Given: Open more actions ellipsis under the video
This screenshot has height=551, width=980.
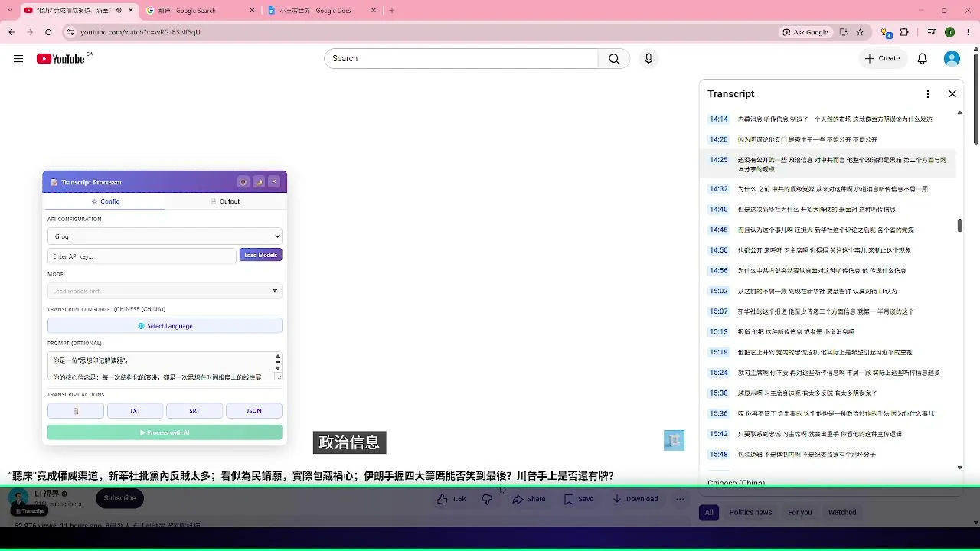Looking at the screenshot, I should point(680,499).
